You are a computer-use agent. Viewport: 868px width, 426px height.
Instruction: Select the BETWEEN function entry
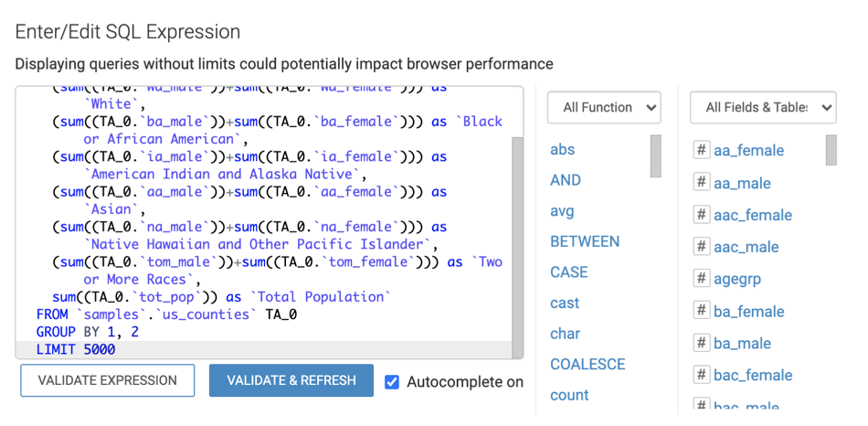[x=585, y=241]
